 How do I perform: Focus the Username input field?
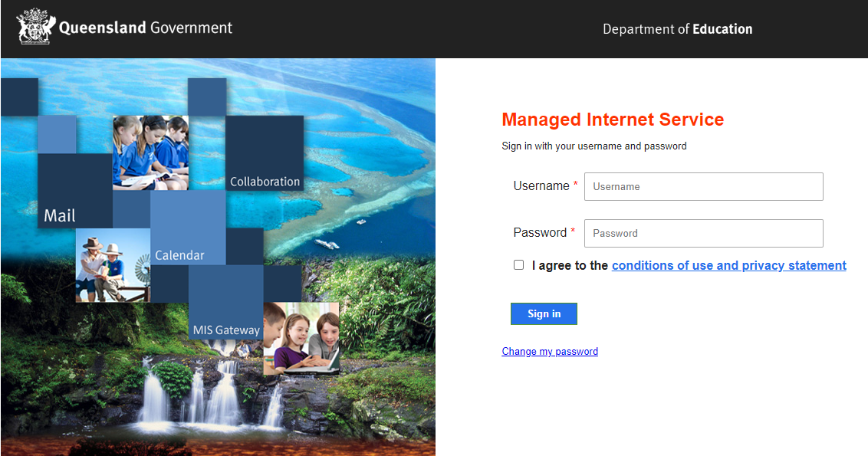[704, 186]
